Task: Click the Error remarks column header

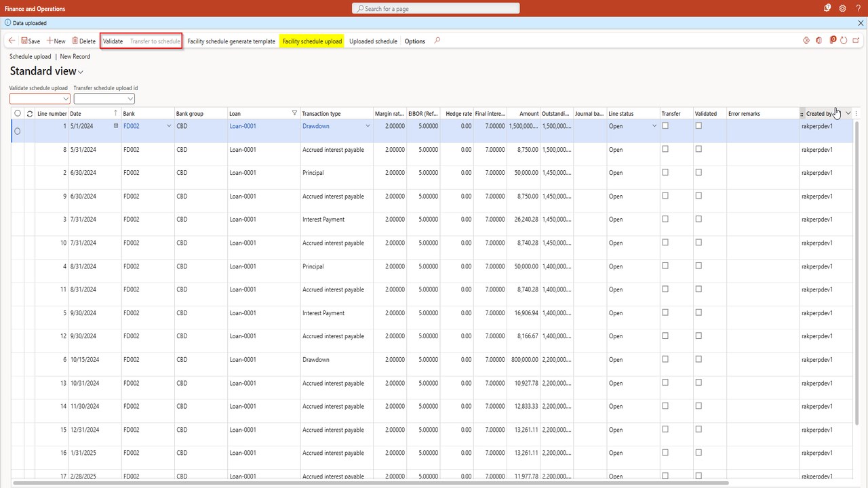Action: 763,114
